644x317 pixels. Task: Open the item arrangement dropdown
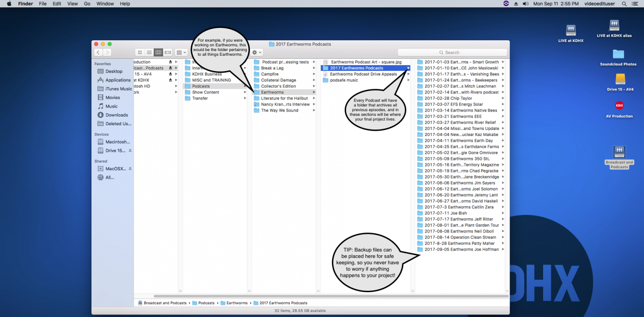(181, 52)
